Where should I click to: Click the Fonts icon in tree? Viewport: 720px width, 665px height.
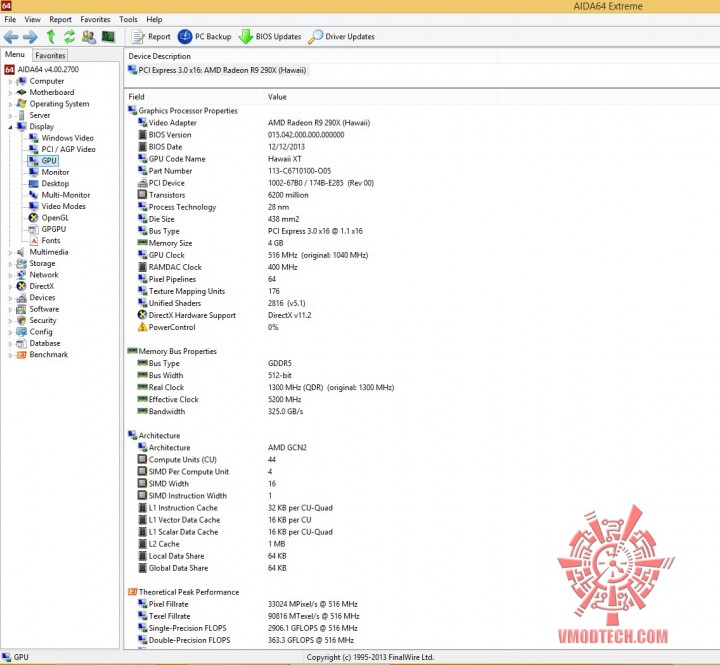pos(34,241)
